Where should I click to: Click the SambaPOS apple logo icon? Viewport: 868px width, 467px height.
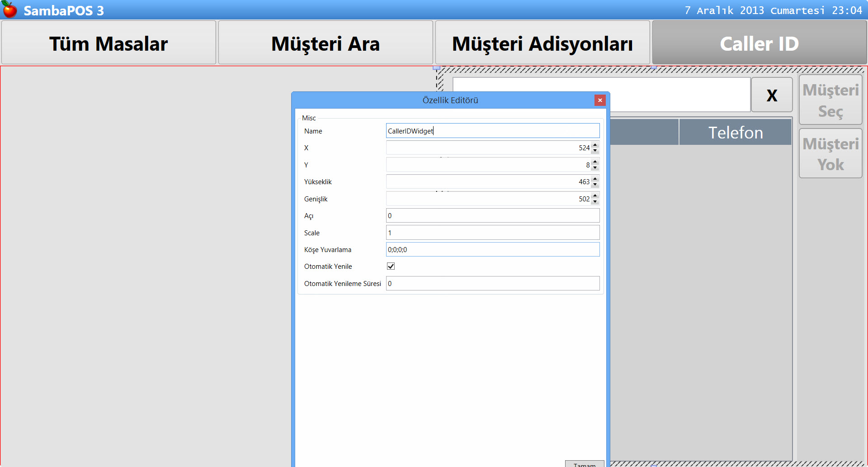coord(10,10)
